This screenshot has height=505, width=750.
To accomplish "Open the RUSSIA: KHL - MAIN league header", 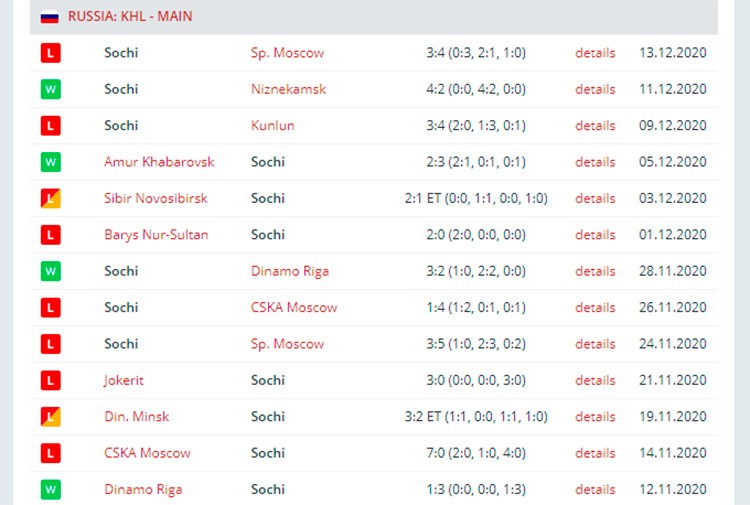I will pos(130,17).
